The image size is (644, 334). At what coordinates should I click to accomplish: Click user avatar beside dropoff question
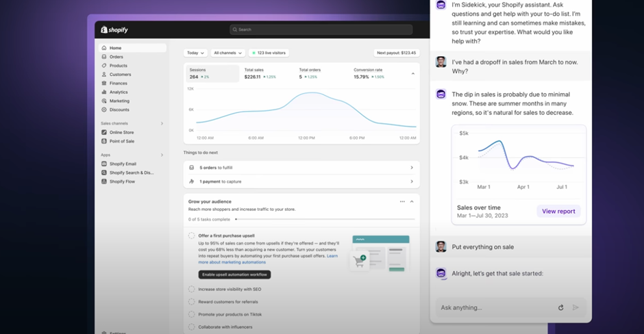(x=441, y=62)
